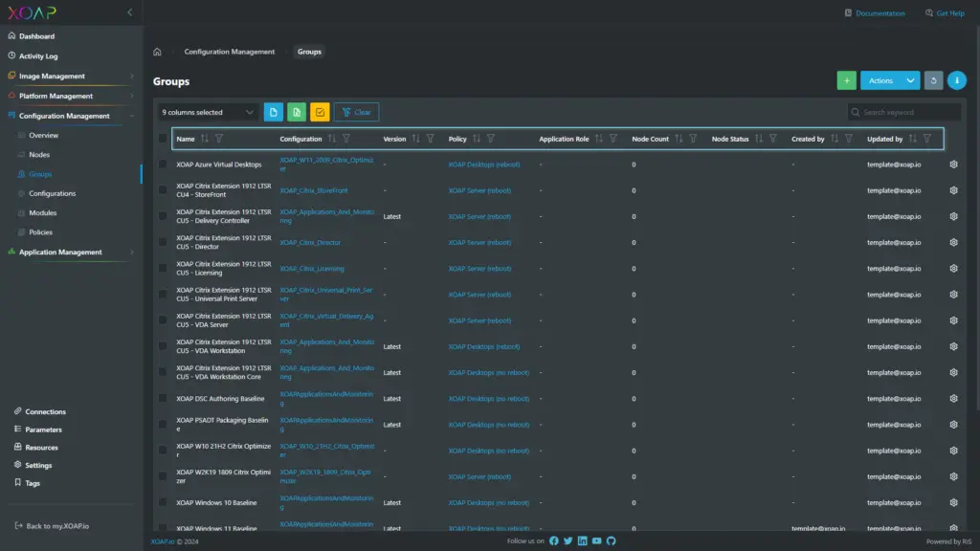Open Activity Log in sidebar
Viewport: 980px width, 551px height.
click(x=38, y=56)
